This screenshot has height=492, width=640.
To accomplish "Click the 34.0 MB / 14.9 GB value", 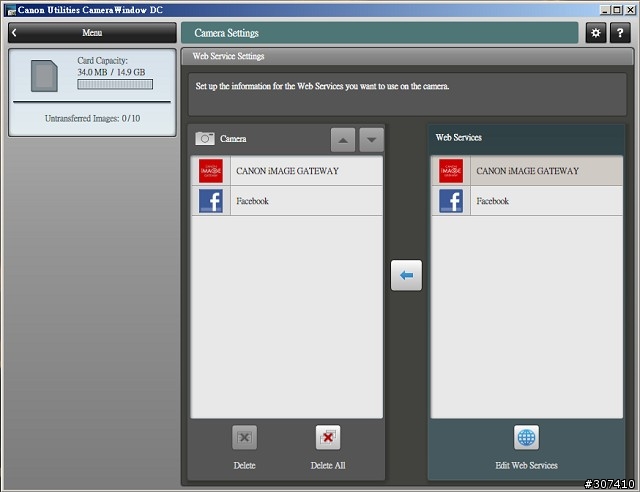I will tap(111, 72).
